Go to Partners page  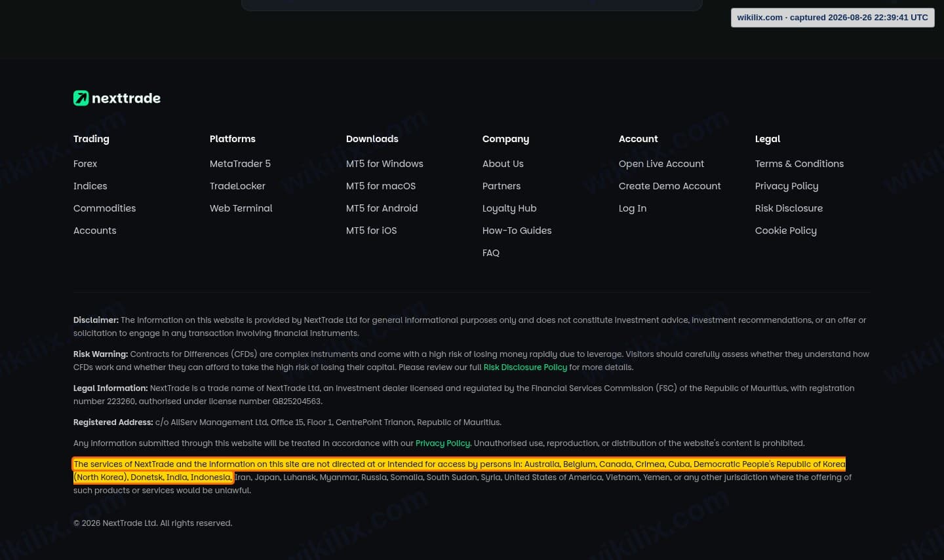501,186
